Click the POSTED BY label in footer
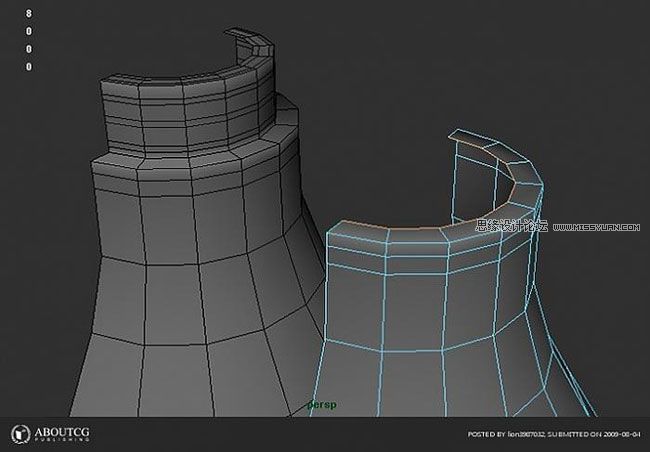 point(487,436)
